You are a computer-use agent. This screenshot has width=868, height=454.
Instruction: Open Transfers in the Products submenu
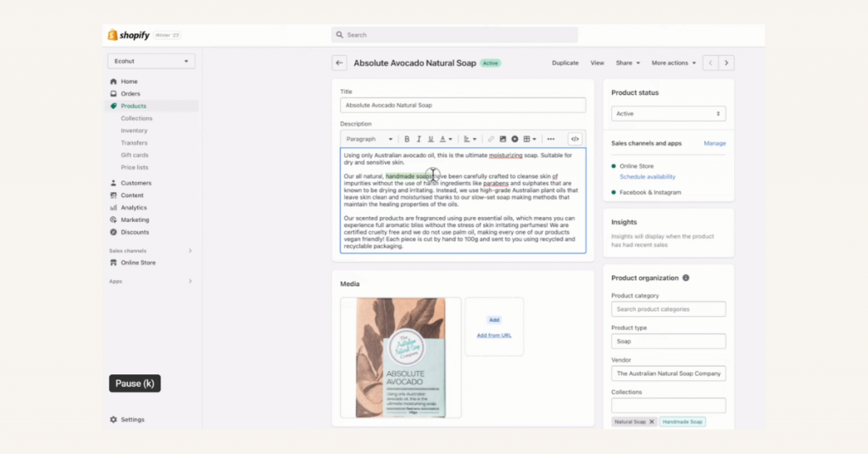(x=134, y=142)
